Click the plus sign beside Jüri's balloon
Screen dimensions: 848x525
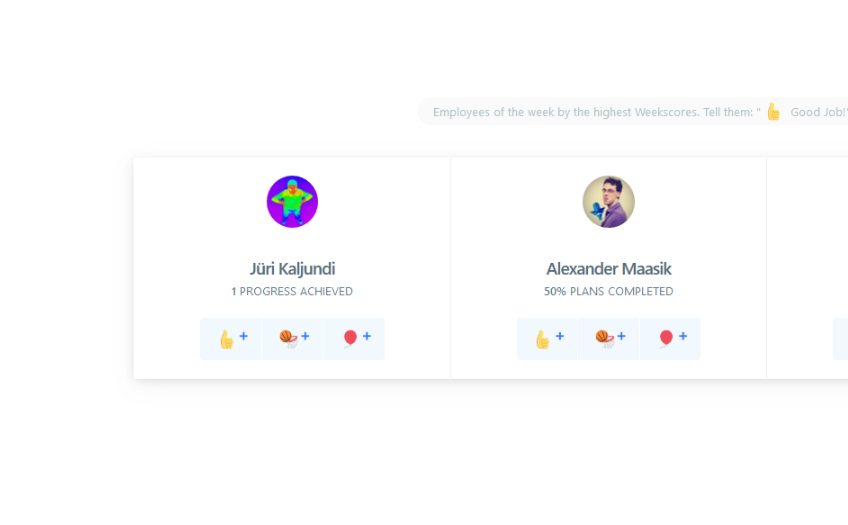(367, 336)
